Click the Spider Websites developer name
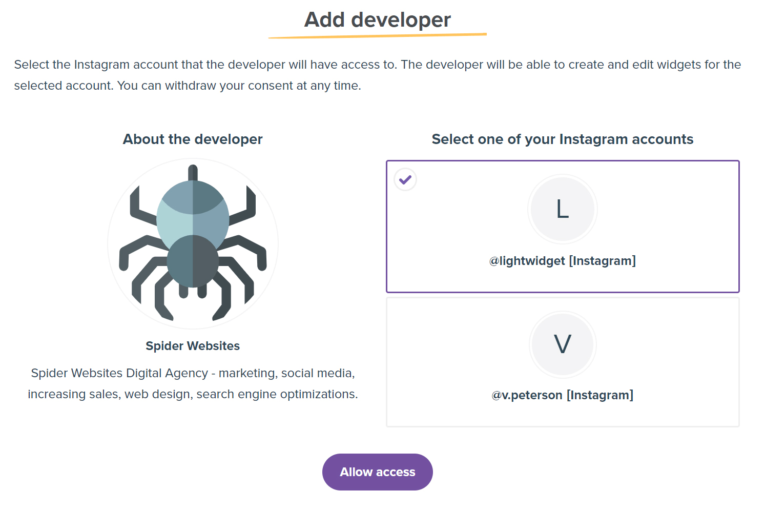Screen dimensions: 765x532 coord(192,345)
